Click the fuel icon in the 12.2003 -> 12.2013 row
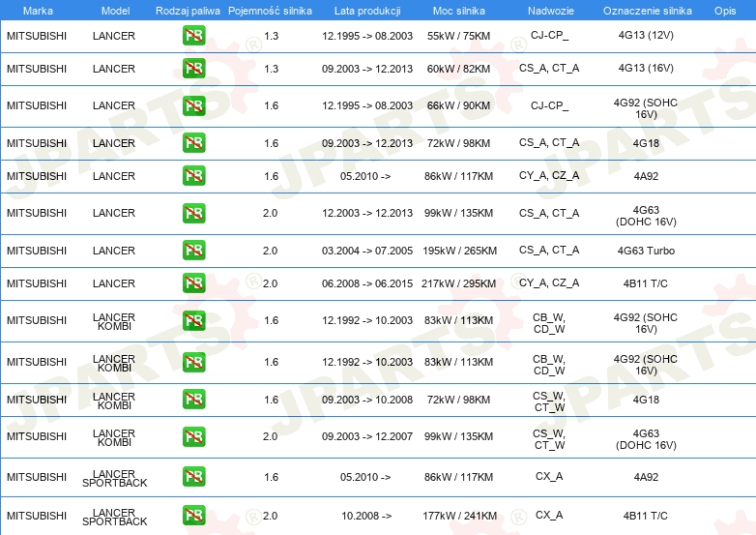756x535 pixels. pos(193,213)
